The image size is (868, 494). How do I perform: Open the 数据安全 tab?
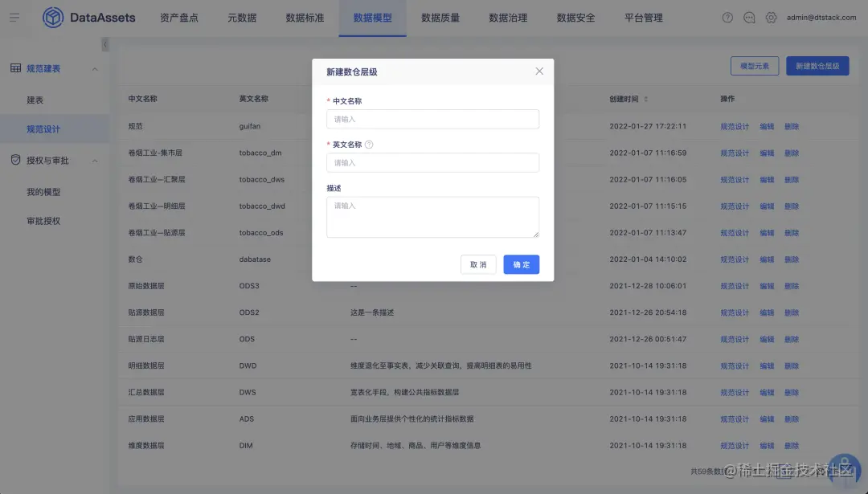[575, 18]
